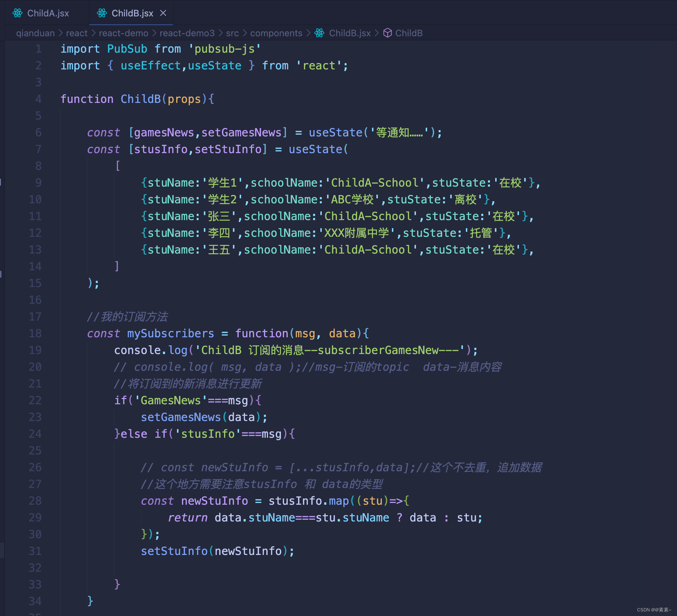The image size is (677, 616).
Task: Expand the react-demo3 breadcrumb entry
Action: pos(187,33)
